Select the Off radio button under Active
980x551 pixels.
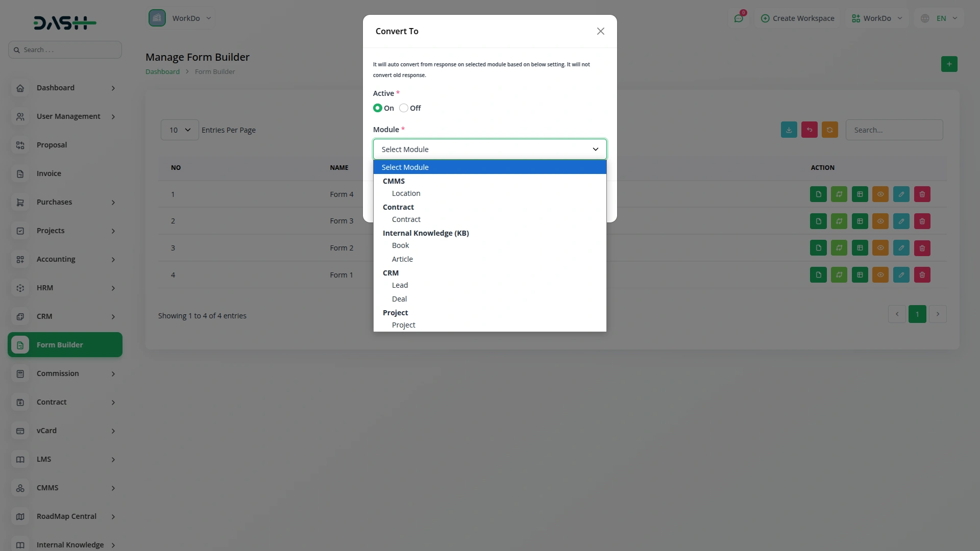tap(404, 108)
